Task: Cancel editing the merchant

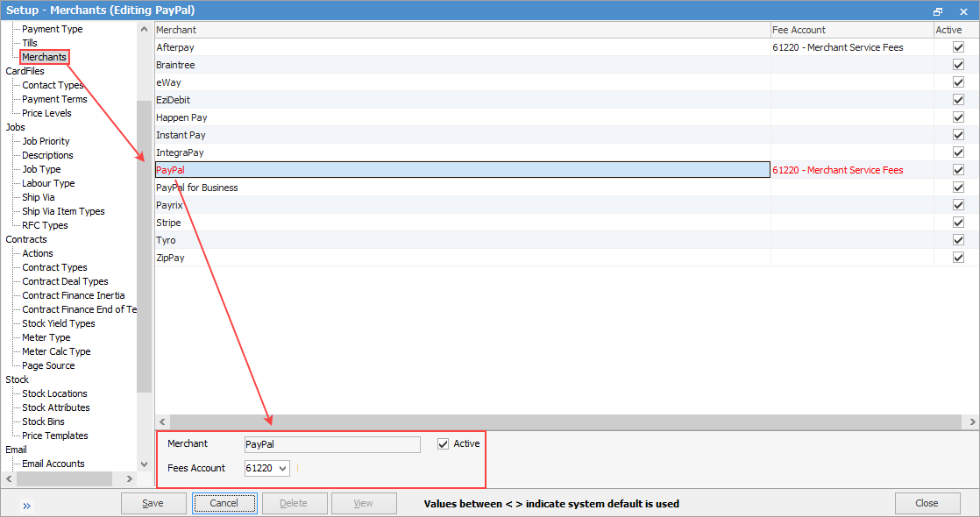Action: (224, 503)
